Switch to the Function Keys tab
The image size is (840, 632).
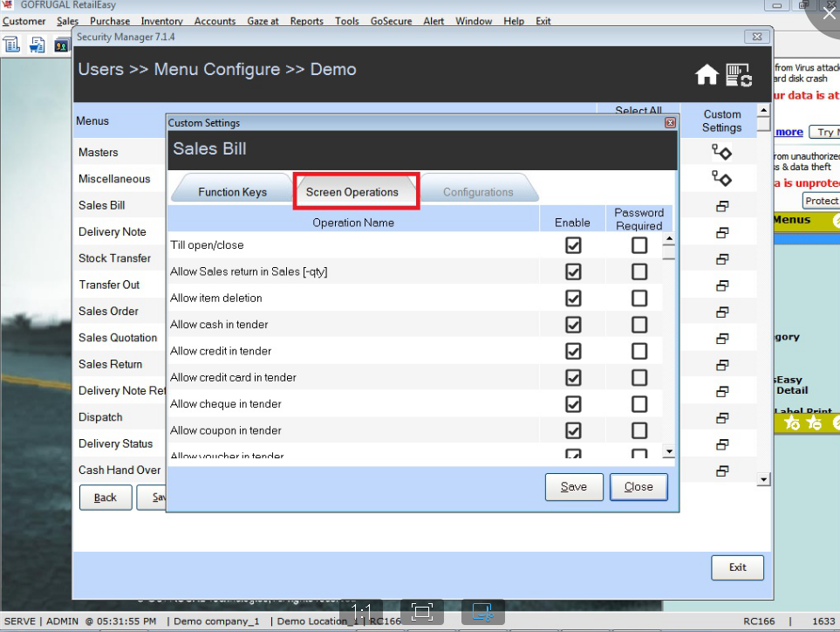[233, 192]
